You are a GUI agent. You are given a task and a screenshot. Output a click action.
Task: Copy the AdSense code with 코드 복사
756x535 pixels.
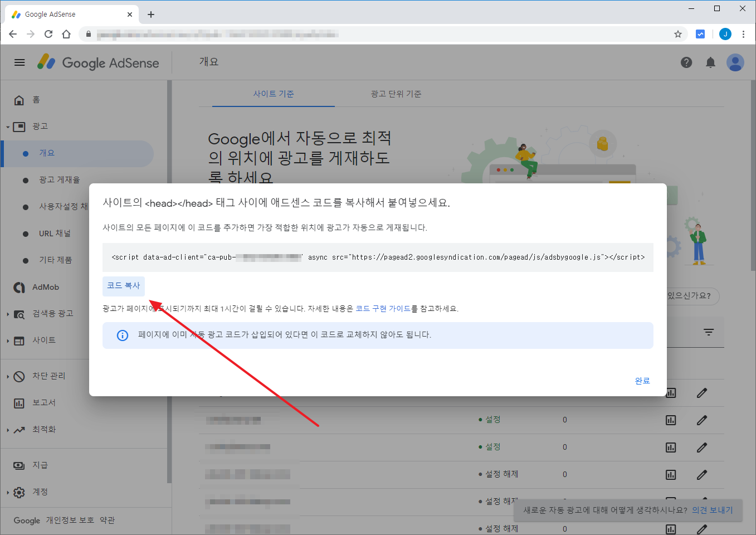pyautogui.click(x=124, y=286)
